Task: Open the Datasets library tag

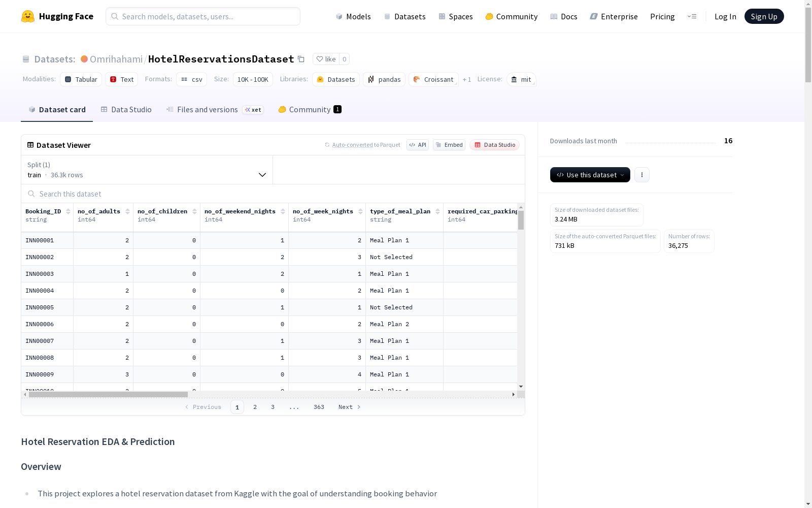Action: point(336,79)
